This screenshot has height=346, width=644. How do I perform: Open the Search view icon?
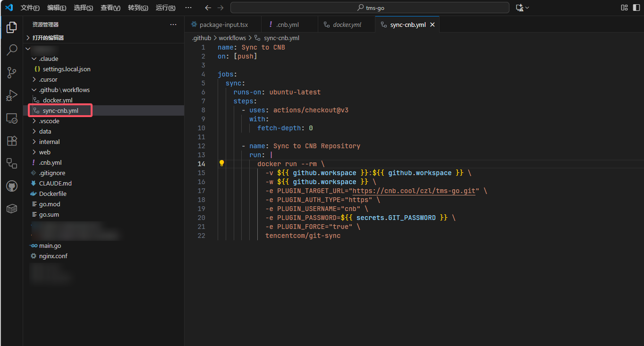12,50
